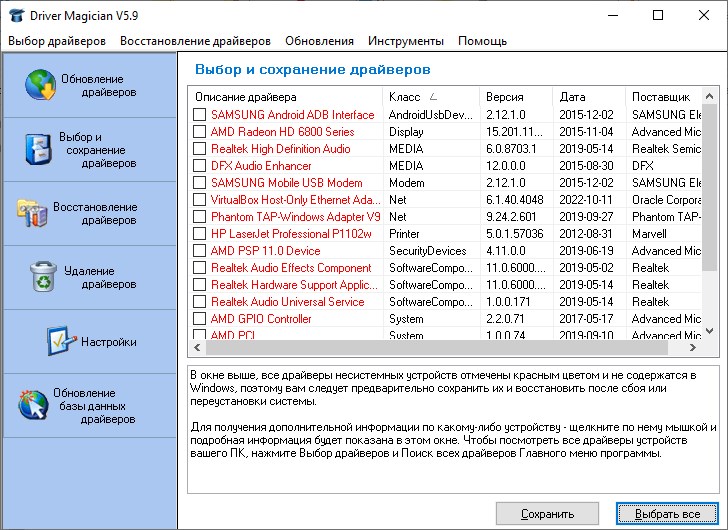Image resolution: width=728 pixels, height=530 pixels.
Task: Check the Realtek Audio Universal Service checkbox
Action: pyautogui.click(x=200, y=302)
